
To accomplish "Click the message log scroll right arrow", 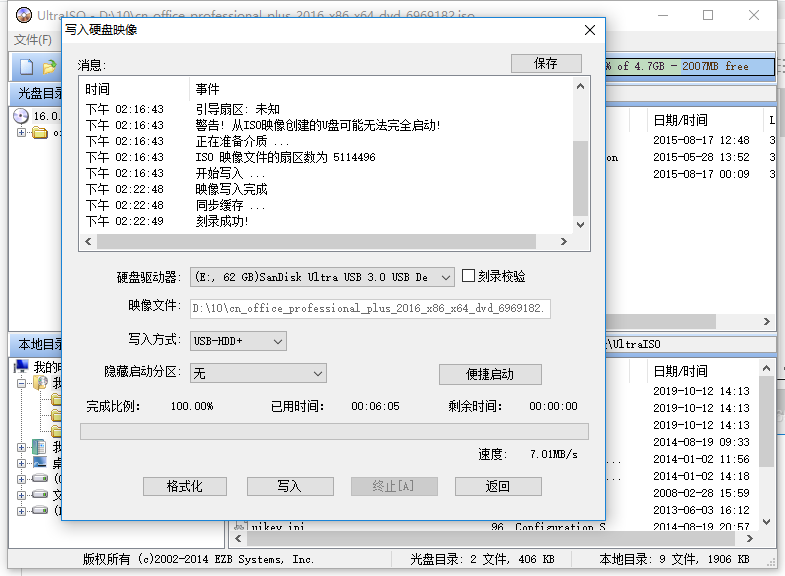I will click(x=564, y=242).
